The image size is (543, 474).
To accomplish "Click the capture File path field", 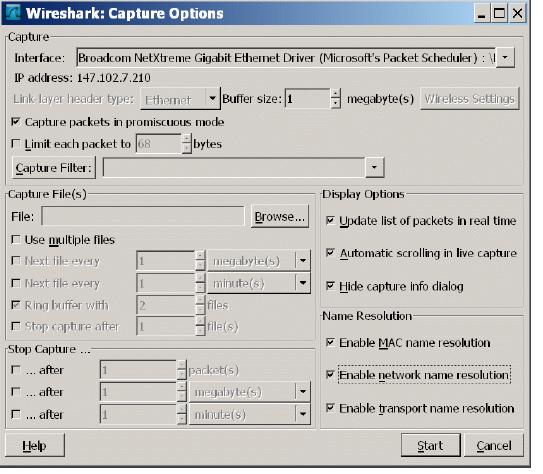I will [x=143, y=217].
